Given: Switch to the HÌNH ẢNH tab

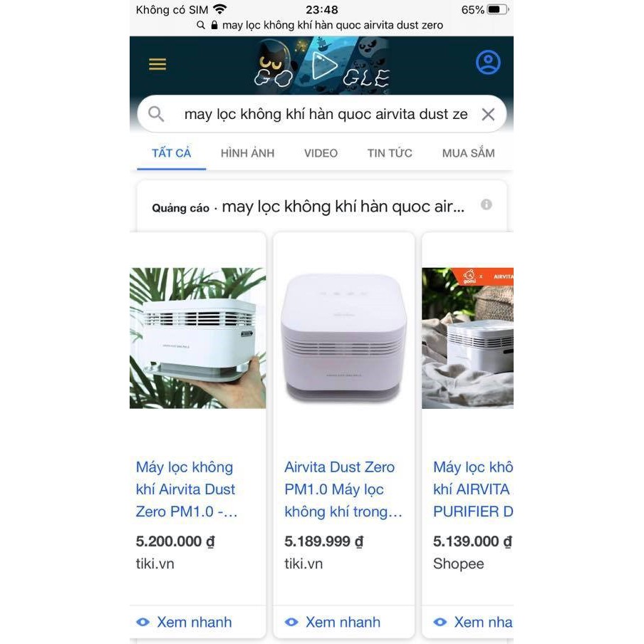Looking at the screenshot, I should tap(247, 153).
